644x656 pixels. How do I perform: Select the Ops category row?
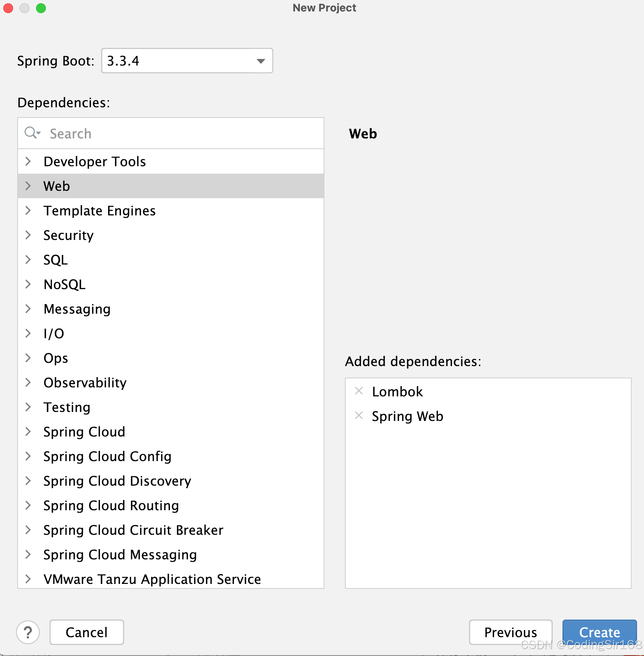pos(171,358)
